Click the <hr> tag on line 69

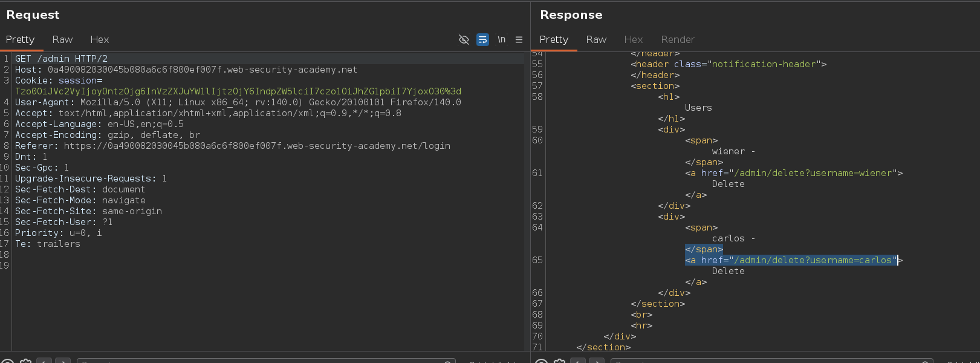click(x=641, y=325)
